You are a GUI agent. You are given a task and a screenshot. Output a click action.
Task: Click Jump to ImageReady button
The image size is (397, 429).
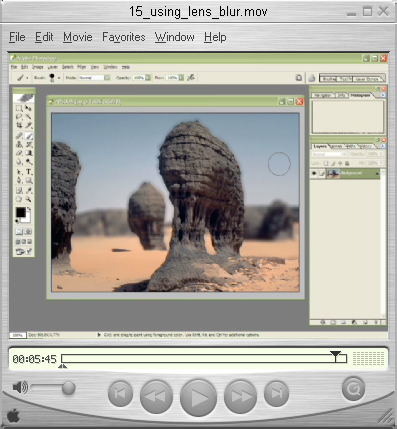click(24, 252)
